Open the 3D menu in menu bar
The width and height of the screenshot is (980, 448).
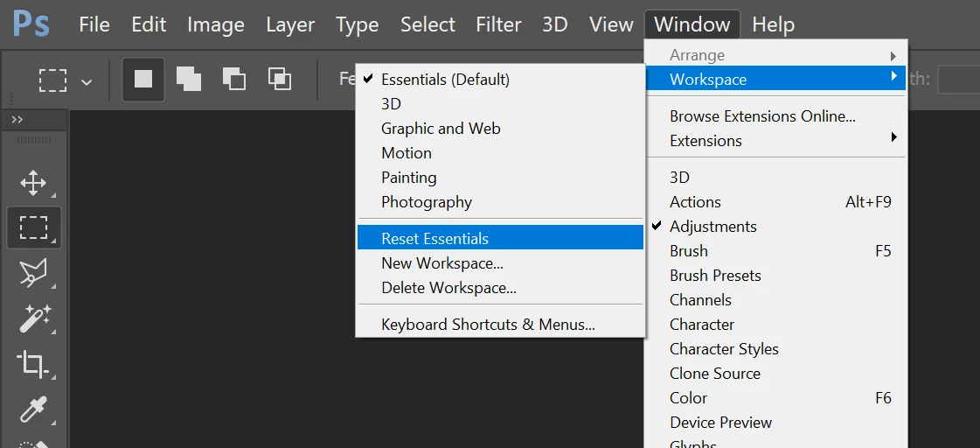click(x=554, y=24)
